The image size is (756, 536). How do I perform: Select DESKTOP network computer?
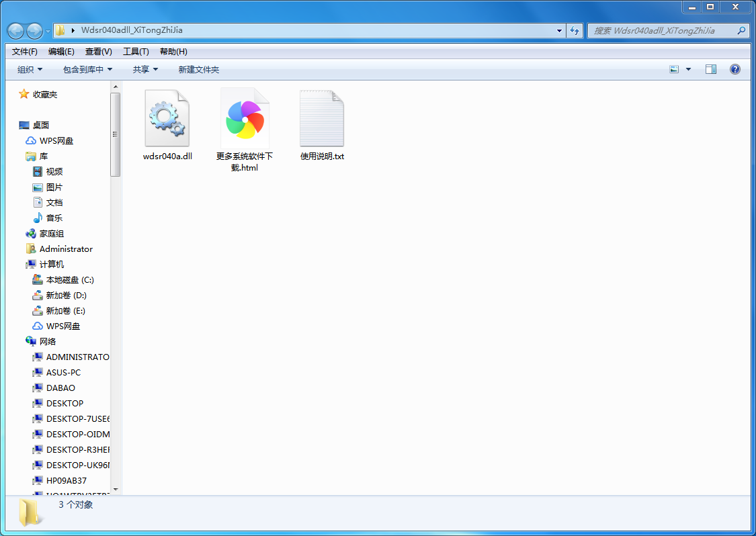[58, 403]
